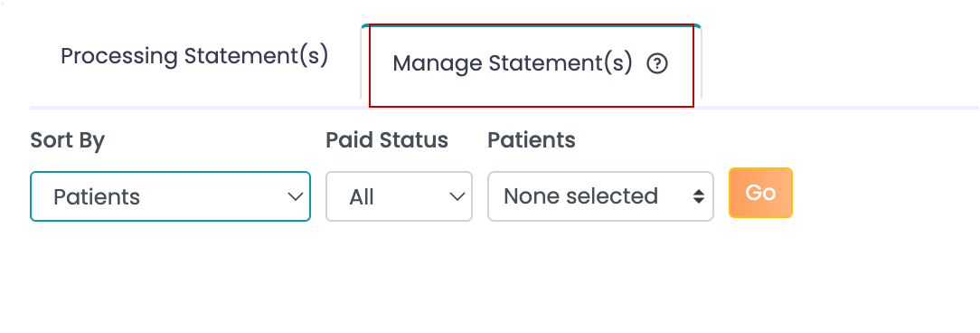Click the Paid Status field label

tap(387, 140)
